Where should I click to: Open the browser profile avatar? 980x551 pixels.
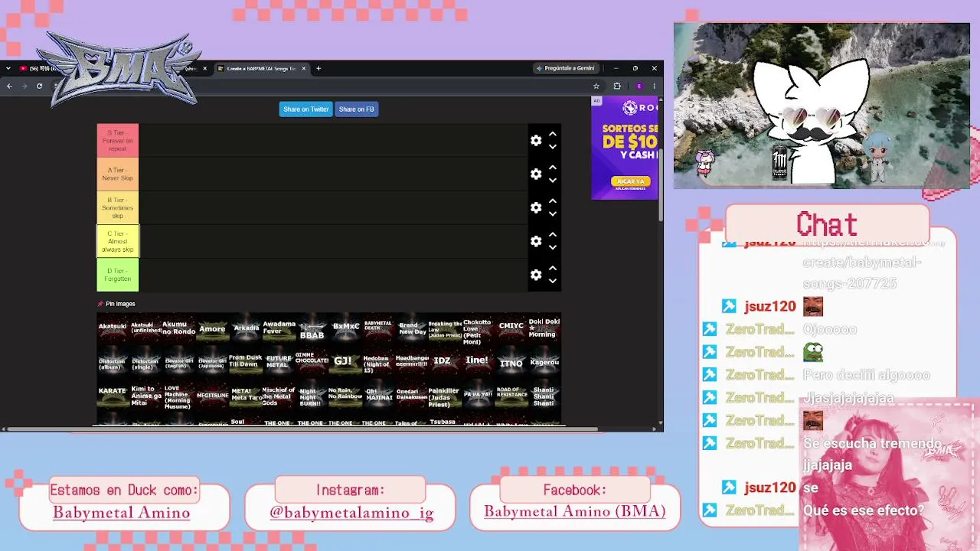(639, 86)
